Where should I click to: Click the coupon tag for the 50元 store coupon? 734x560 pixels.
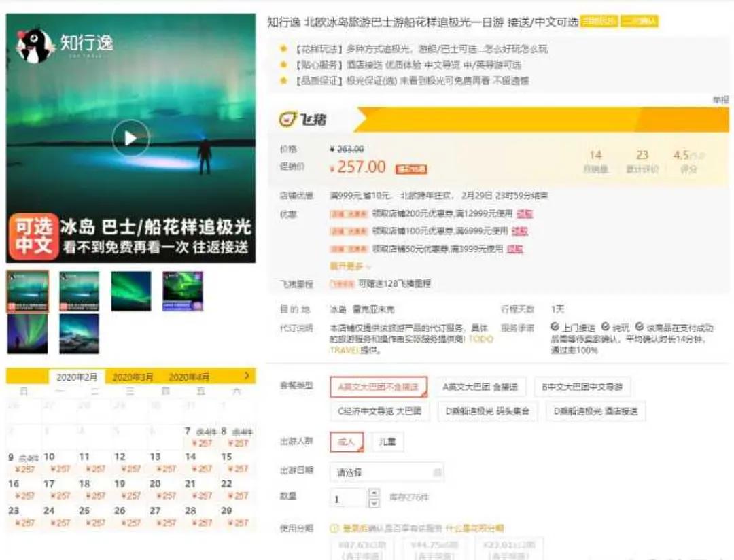(348, 249)
